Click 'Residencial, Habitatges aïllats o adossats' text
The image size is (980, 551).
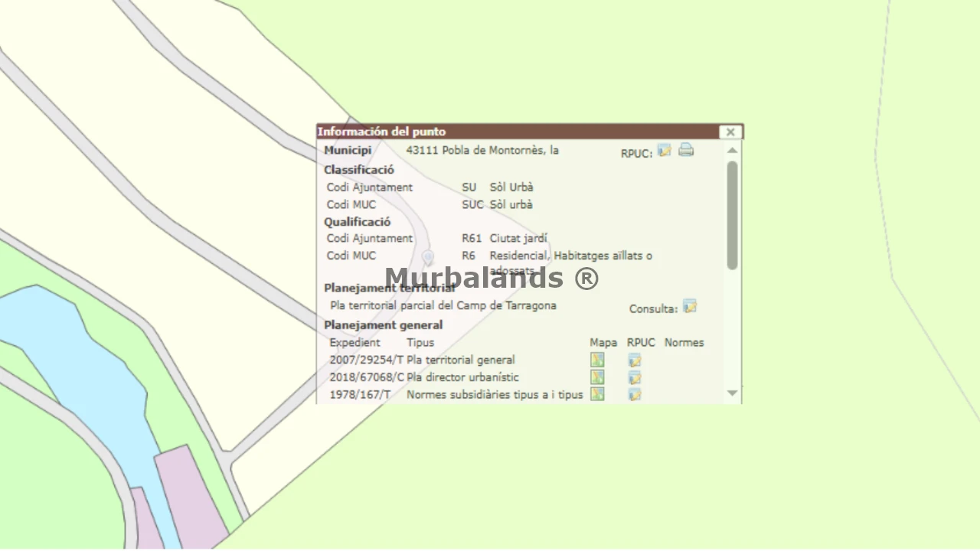point(571,262)
